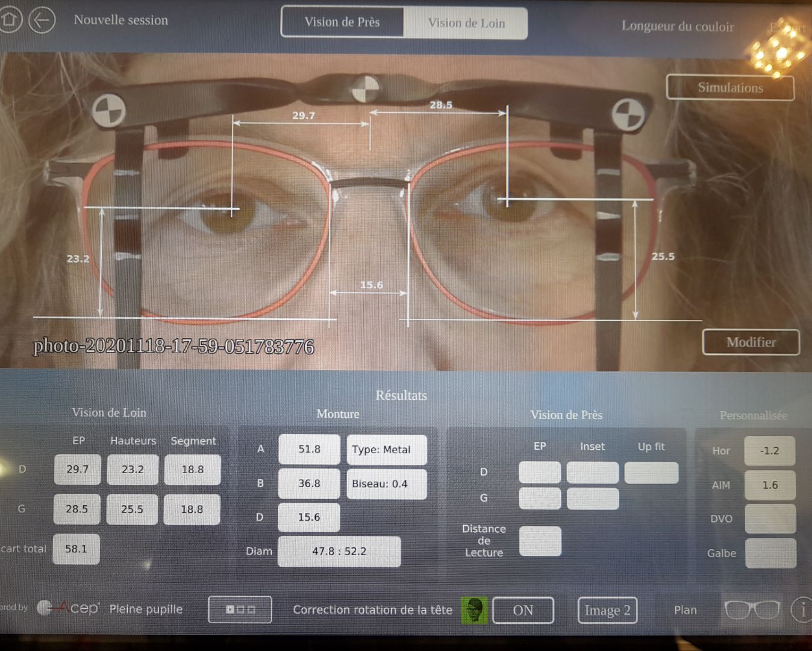Switch to Image 2
Screen dimensions: 812x651
click(x=607, y=611)
